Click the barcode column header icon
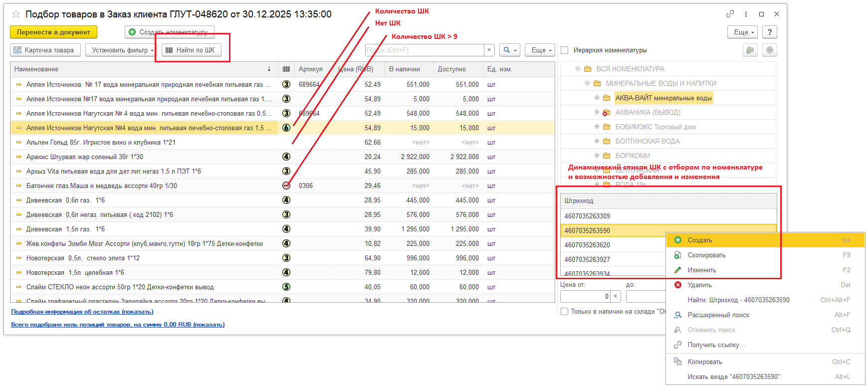This screenshot has width=868, height=387. (x=286, y=69)
